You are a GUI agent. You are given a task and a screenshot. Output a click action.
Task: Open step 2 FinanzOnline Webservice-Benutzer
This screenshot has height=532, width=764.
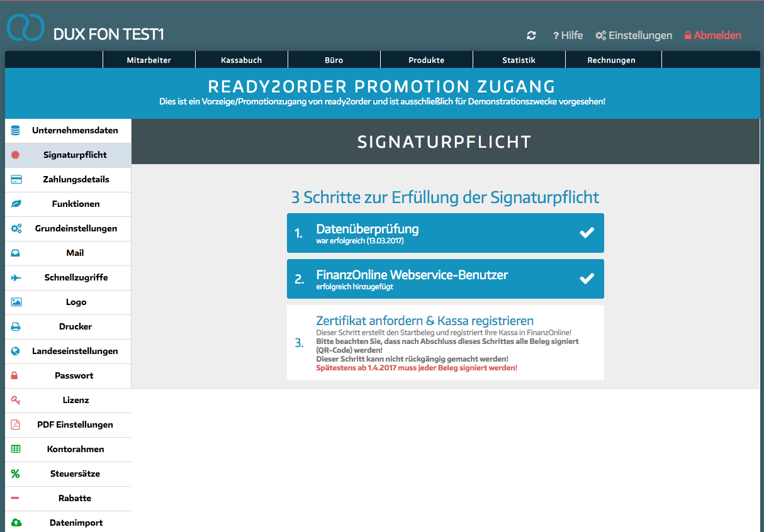(x=446, y=279)
